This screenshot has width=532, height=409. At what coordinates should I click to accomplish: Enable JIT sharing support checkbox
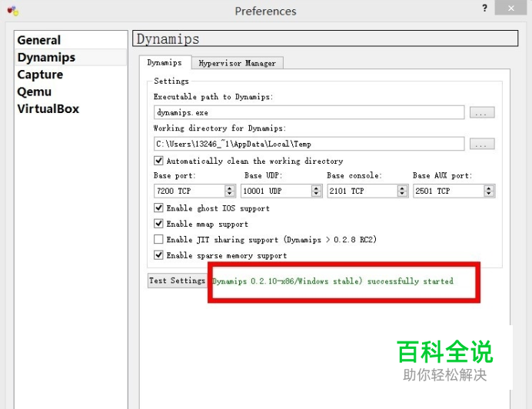tap(158, 239)
